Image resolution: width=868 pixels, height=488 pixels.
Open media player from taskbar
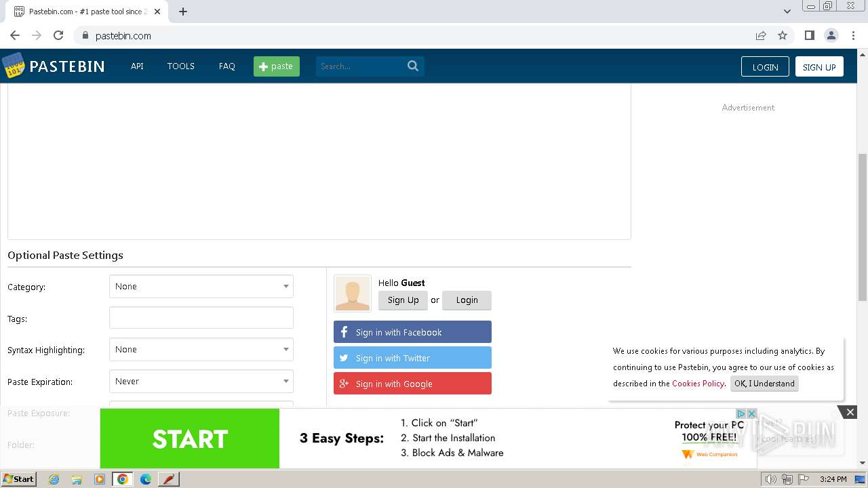coord(100,479)
